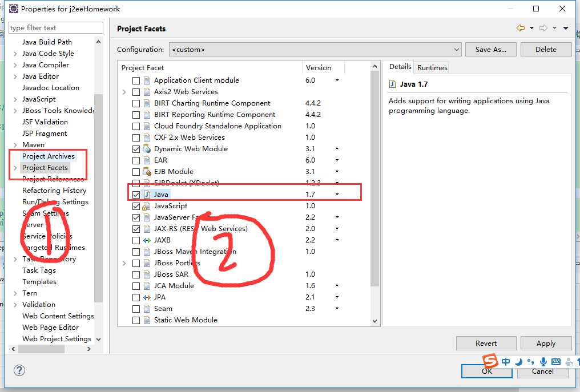Screen dimensions: 580x392
Task: Click the Sogou soft keyboard icon
Action: 555,362
